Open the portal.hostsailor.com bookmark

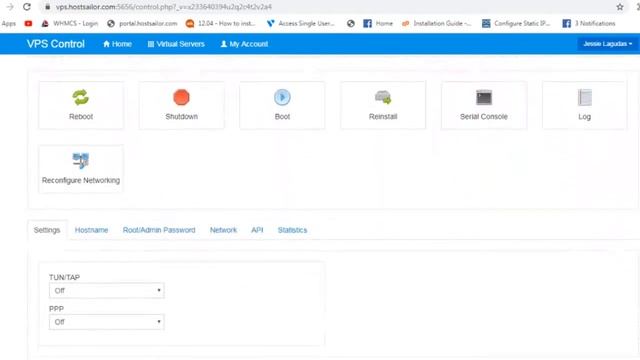(x=142, y=24)
